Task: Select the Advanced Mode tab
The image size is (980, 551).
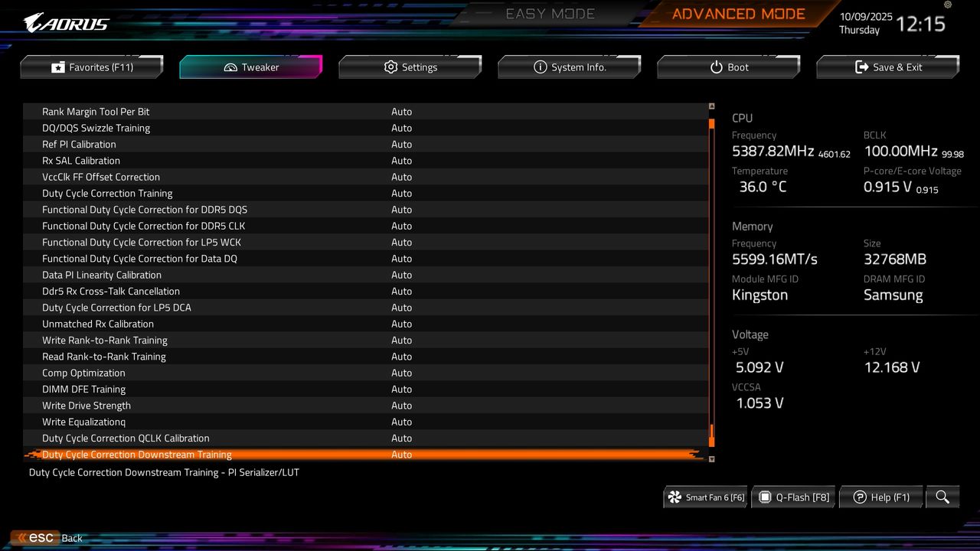Action: (737, 13)
